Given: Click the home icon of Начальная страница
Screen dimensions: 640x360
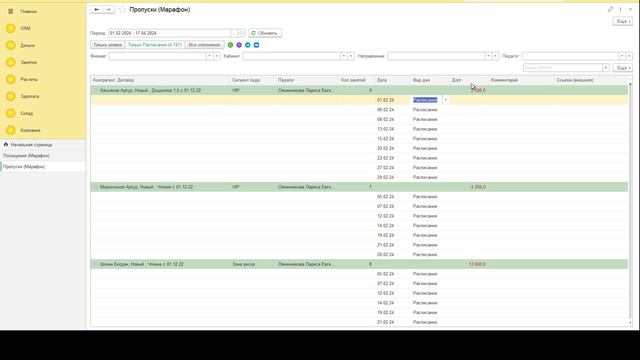Looking at the screenshot, I should tap(6, 144).
